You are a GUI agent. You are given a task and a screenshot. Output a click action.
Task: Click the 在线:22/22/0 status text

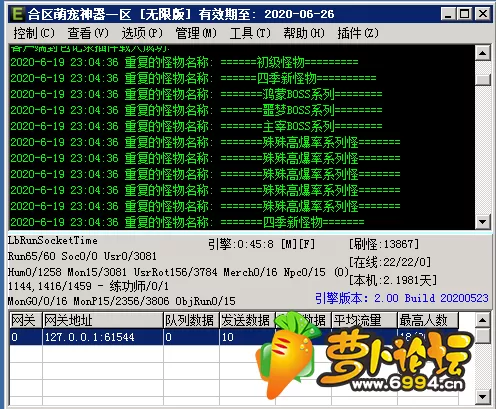pos(390,262)
